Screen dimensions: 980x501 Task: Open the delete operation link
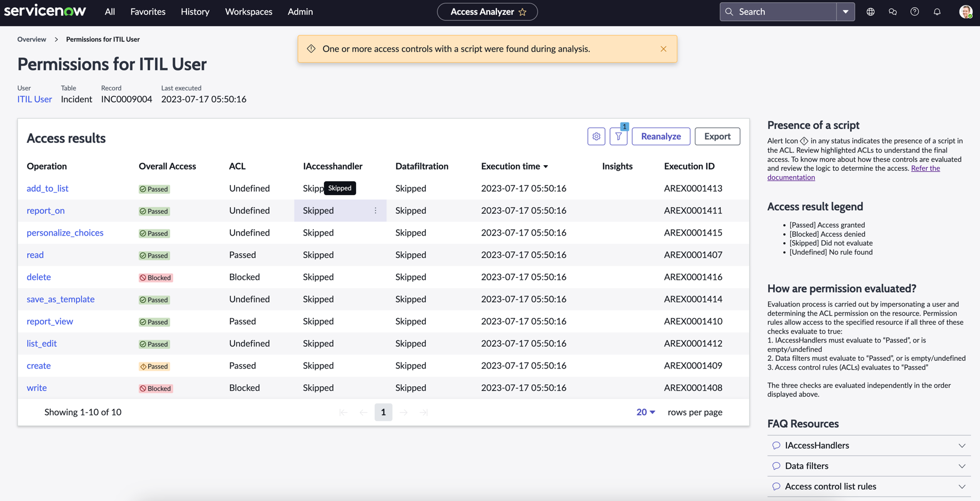pyautogui.click(x=39, y=277)
